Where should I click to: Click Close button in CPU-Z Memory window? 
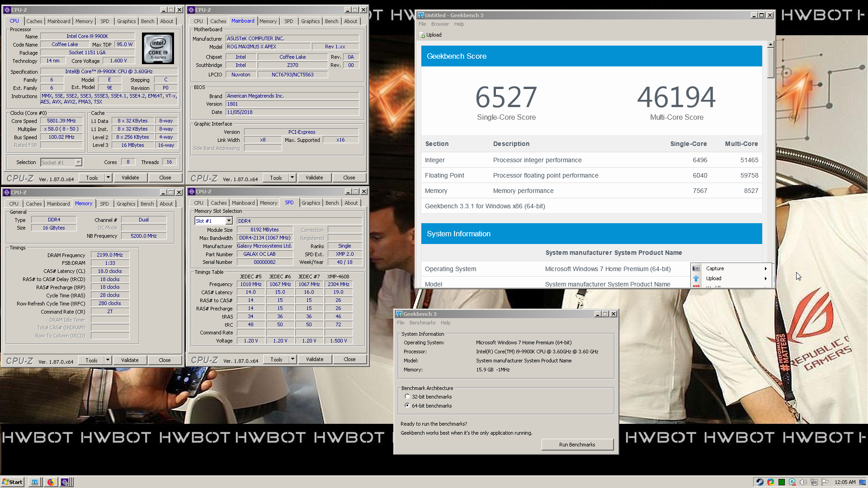coord(165,360)
